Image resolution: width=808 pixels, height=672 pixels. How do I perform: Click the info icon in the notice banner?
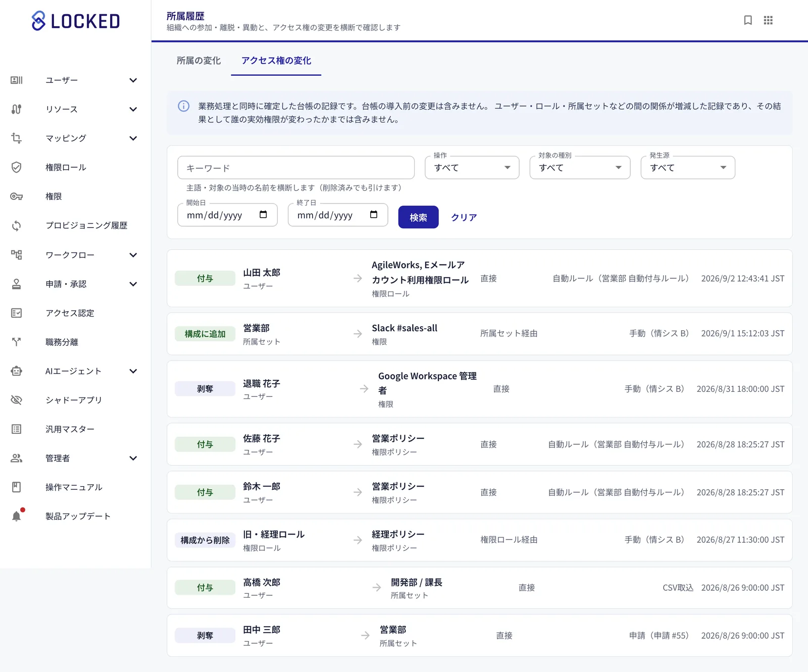point(184,106)
